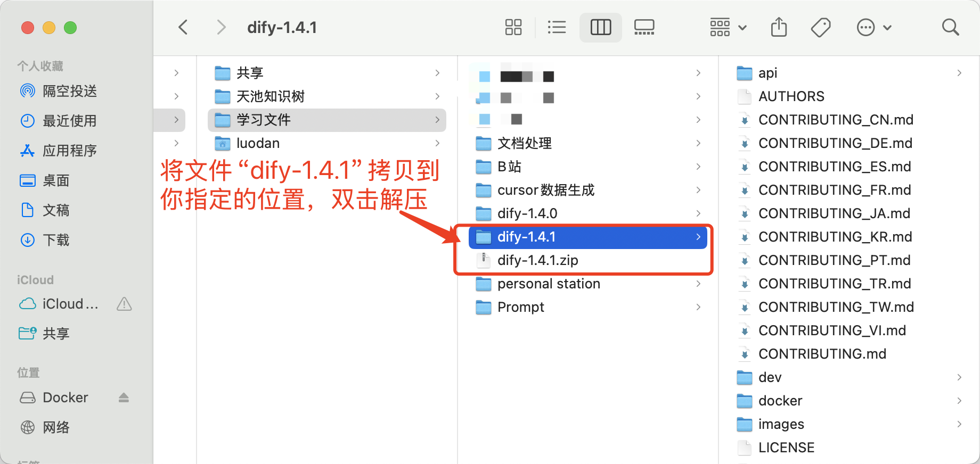The width and height of the screenshot is (980, 464).
Task: Select the docker folder in last column
Action: (x=850, y=401)
